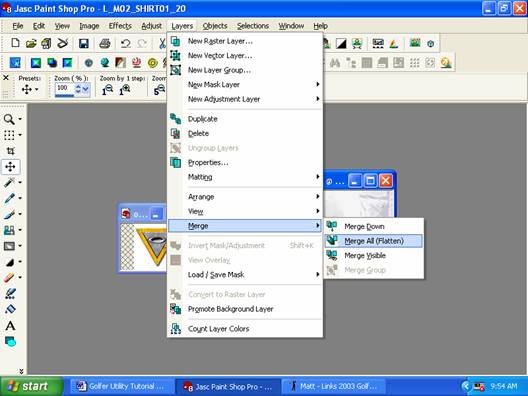528x396 pixels.
Task: Expand the tool palette chevron
Action: coord(21,371)
